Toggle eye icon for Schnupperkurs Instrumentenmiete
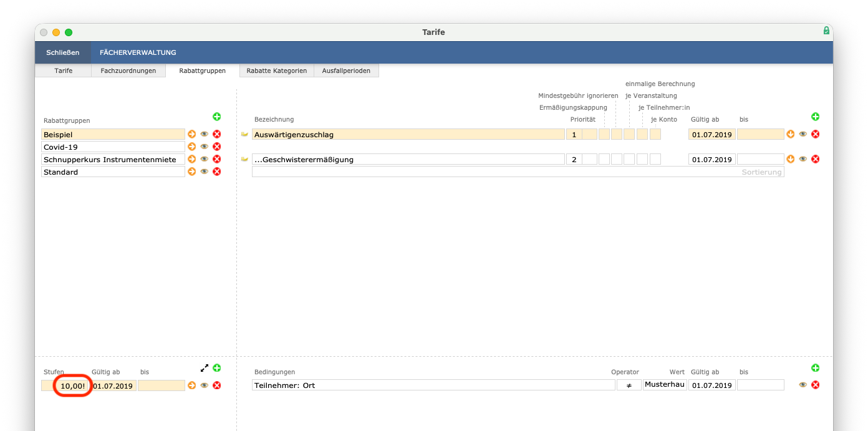The width and height of the screenshot is (868, 431). click(205, 159)
